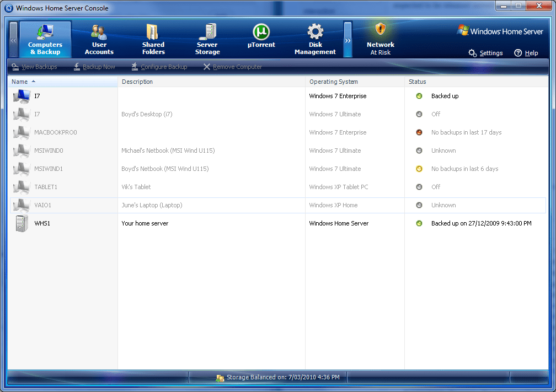Select the MSIWIND1 computer icon
This screenshot has height=392, width=556.
[x=22, y=169]
